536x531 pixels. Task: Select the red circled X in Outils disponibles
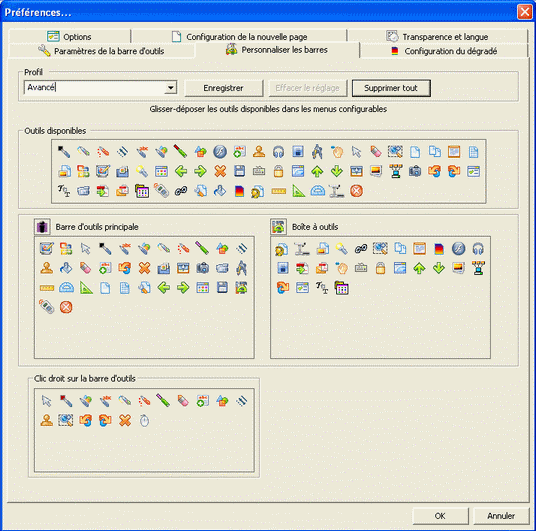click(356, 191)
